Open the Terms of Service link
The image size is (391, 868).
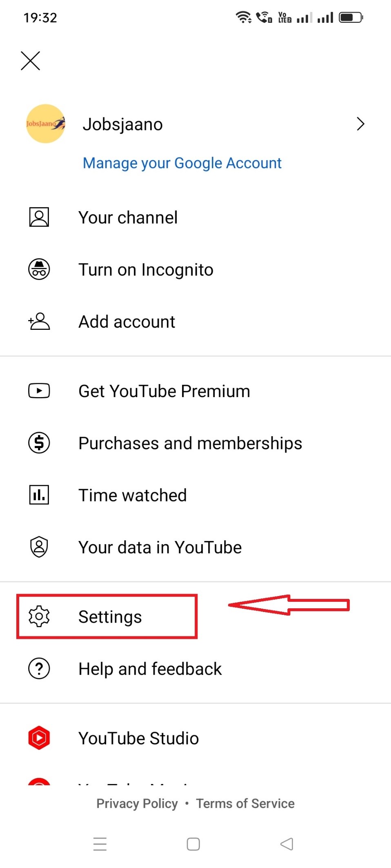(245, 804)
